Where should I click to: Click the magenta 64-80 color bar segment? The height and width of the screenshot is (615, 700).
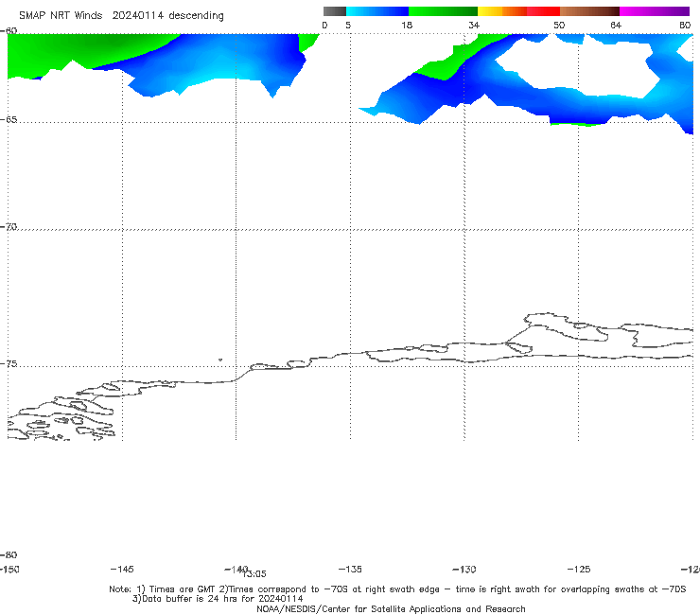(x=655, y=11)
